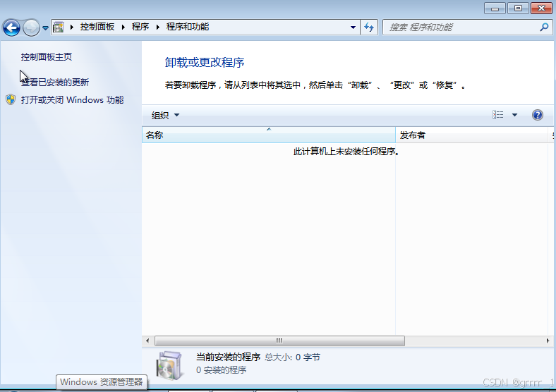Screen dimensions: 556x392
Task: Expand arrow between 控制面板 and 程序 breadcrumbs
Action: pyautogui.click(x=123, y=27)
